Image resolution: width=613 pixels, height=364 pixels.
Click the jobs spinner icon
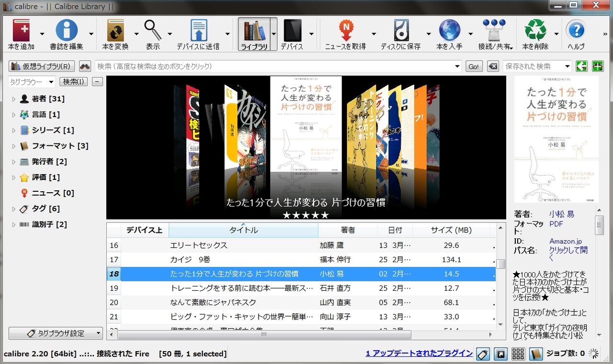(x=593, y=354)
